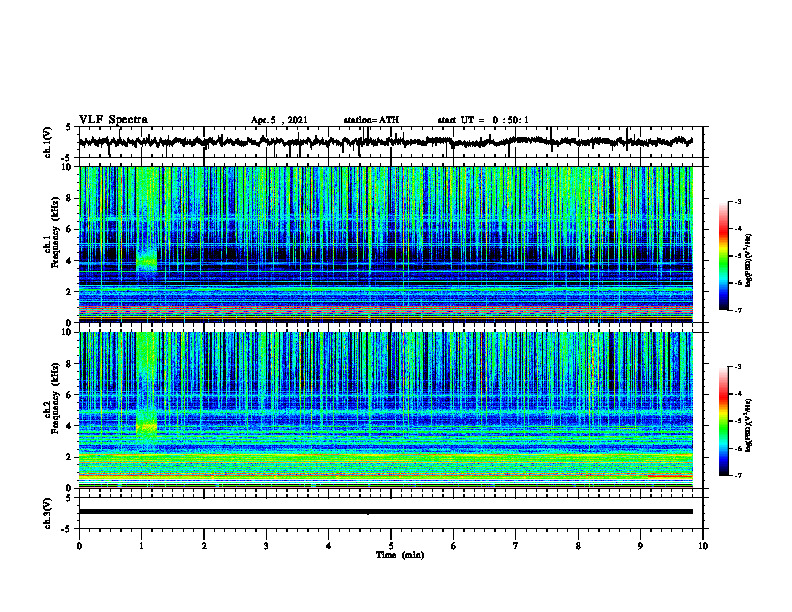Viewport: 792px width, 612px height.
Task: Click the ch.1 color scale log(PSD) units label
Action: 749,261
